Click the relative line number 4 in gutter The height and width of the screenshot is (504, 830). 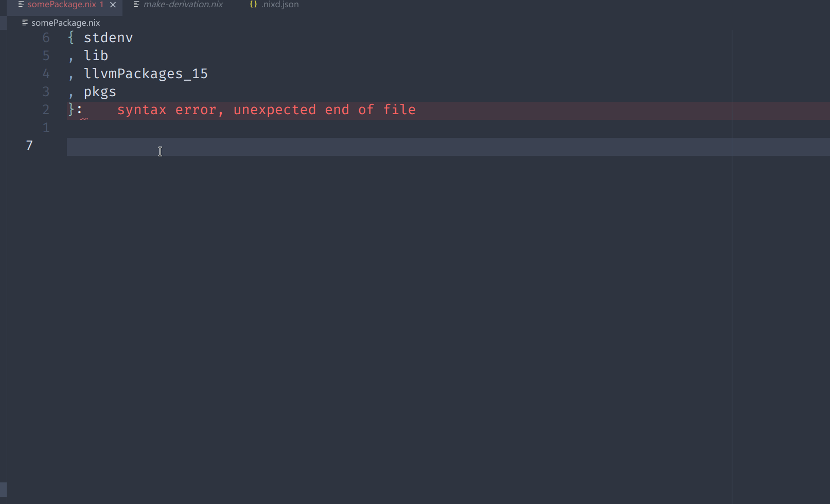(46, 74)
